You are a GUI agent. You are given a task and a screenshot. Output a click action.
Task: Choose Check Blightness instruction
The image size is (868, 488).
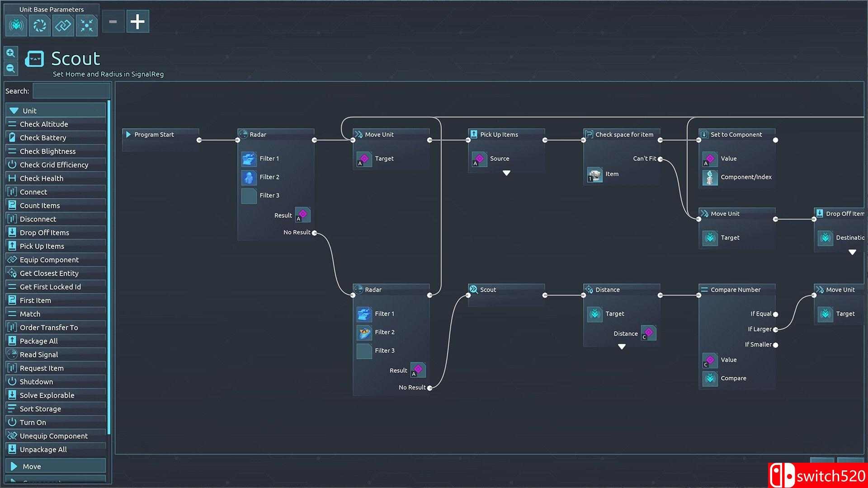(x=56, y=151)
